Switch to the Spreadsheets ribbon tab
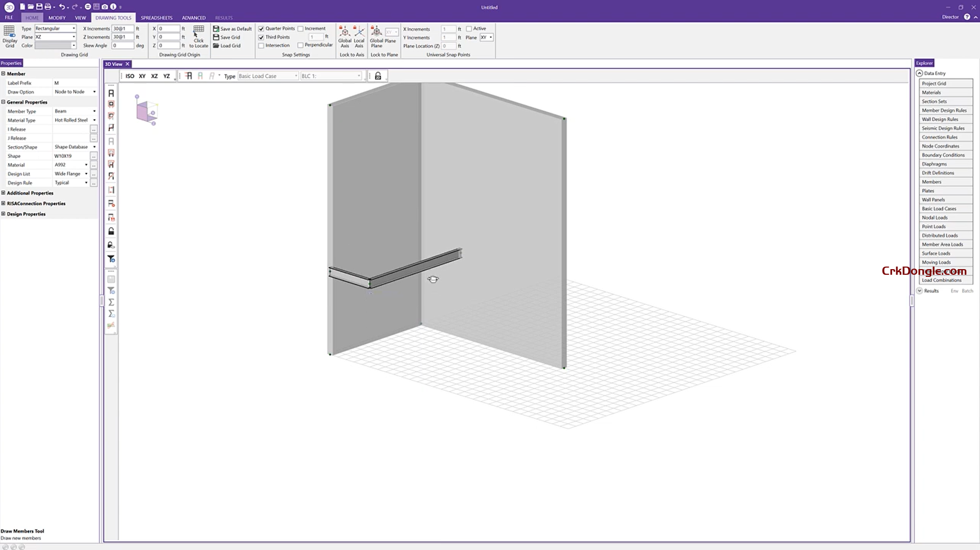The image size is (980, 550). click(156, 18)
